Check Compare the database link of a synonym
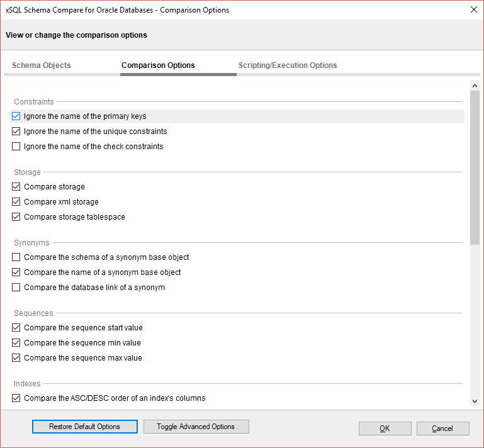This screenshot has height=448, width=484. (16, 288)
